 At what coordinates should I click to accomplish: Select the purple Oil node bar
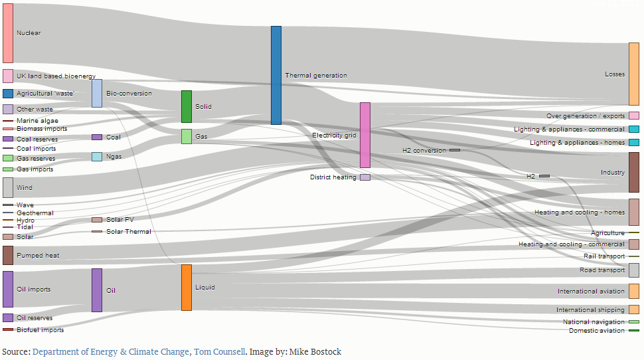point(97,290)
